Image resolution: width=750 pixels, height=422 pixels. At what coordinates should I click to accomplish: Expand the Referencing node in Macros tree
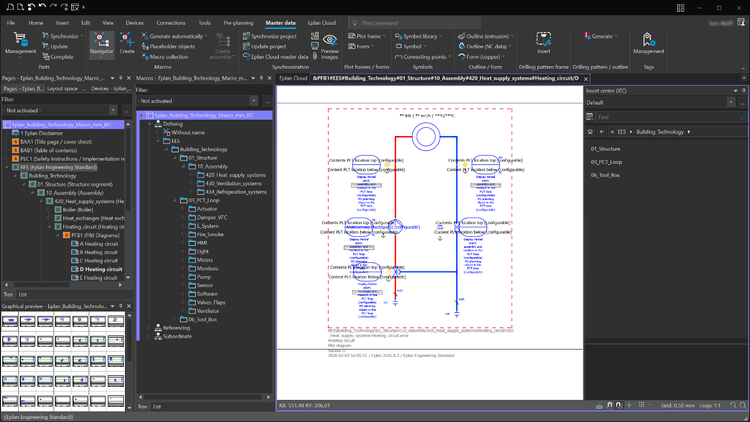149,328
